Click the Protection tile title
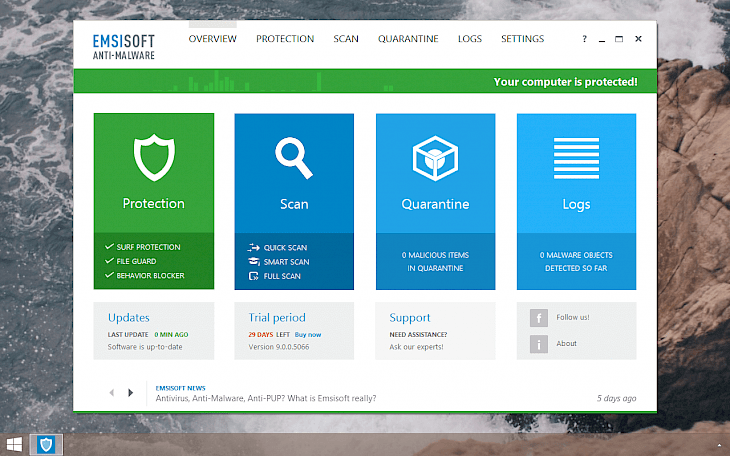This screenshot has width=730, height=456. tap(154, 204)
